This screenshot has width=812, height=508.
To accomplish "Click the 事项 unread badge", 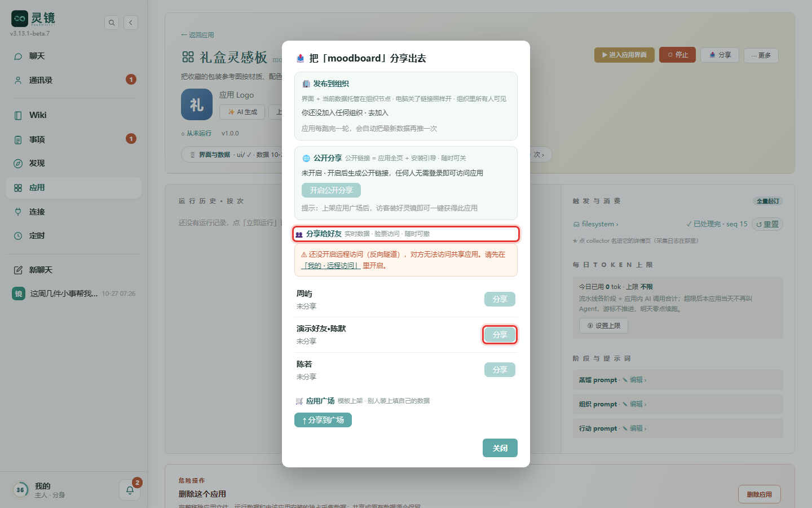I will (x=131, y=139).
